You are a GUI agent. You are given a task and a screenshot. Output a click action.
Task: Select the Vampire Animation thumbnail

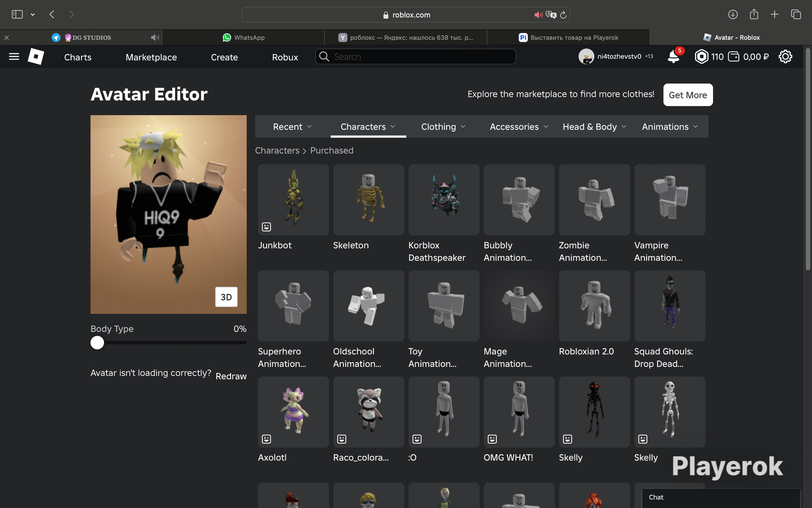670,200
